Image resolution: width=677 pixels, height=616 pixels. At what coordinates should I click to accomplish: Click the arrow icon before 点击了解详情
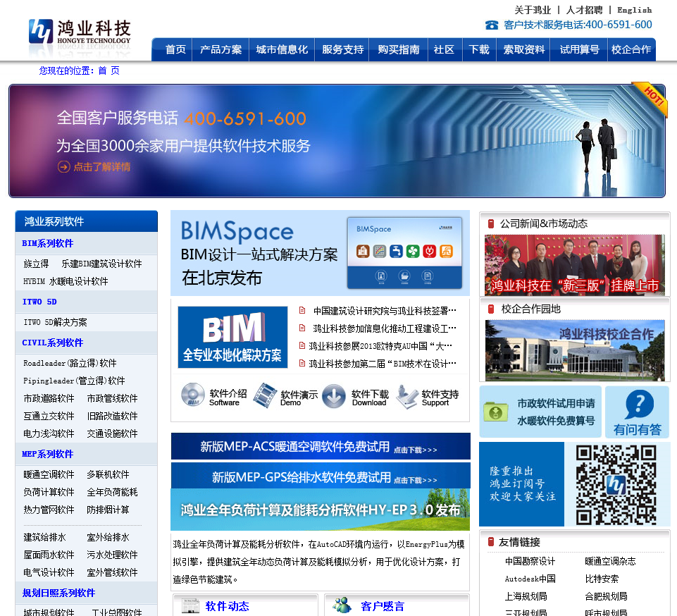[x=64, y=167]
